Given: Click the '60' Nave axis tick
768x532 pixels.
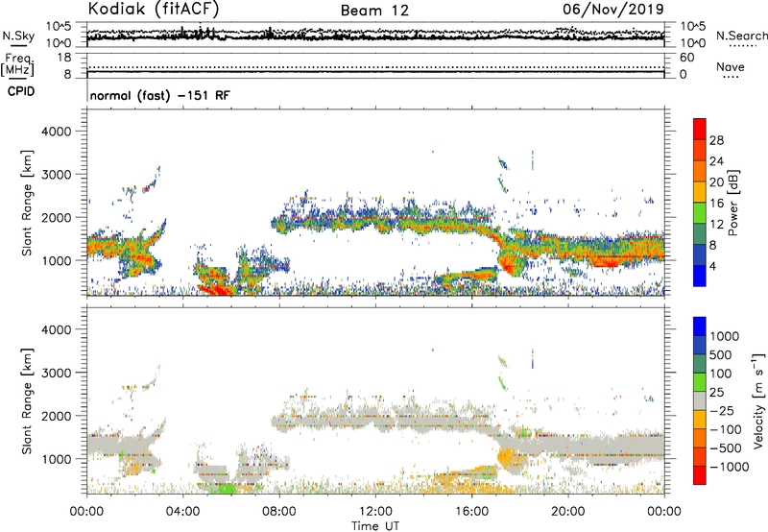Looking at the screenshot, I should (686, 58).
